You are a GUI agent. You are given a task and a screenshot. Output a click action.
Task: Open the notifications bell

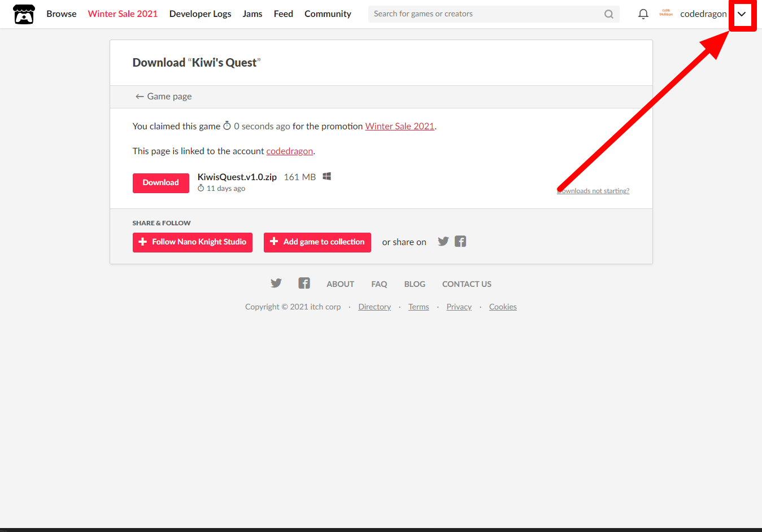[643, 14]
